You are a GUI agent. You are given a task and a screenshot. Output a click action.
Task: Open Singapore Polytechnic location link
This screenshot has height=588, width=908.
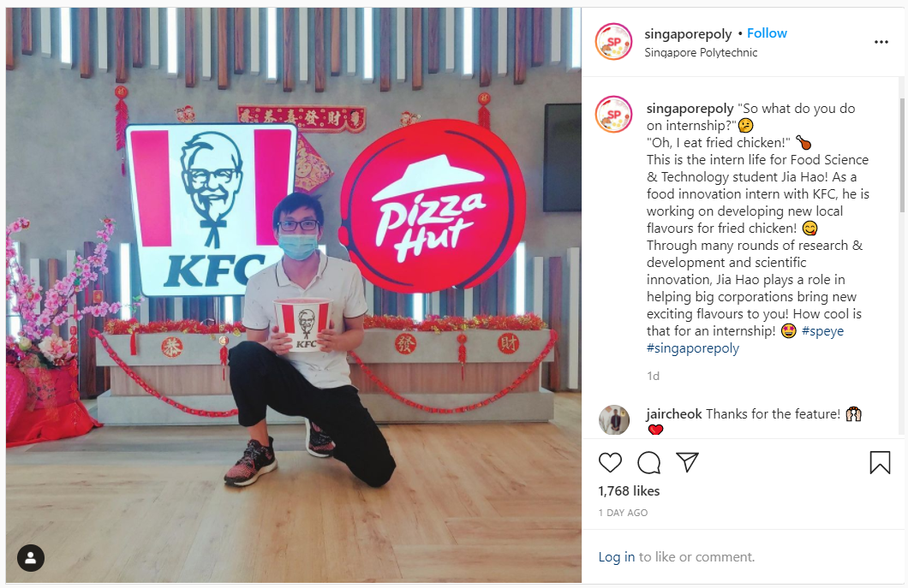click(x=701, y=52)
